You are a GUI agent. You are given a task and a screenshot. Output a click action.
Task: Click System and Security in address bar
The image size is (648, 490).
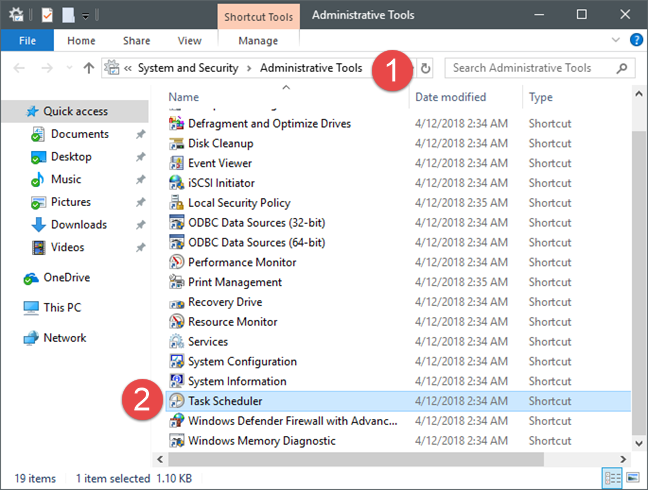coord(188,68)
